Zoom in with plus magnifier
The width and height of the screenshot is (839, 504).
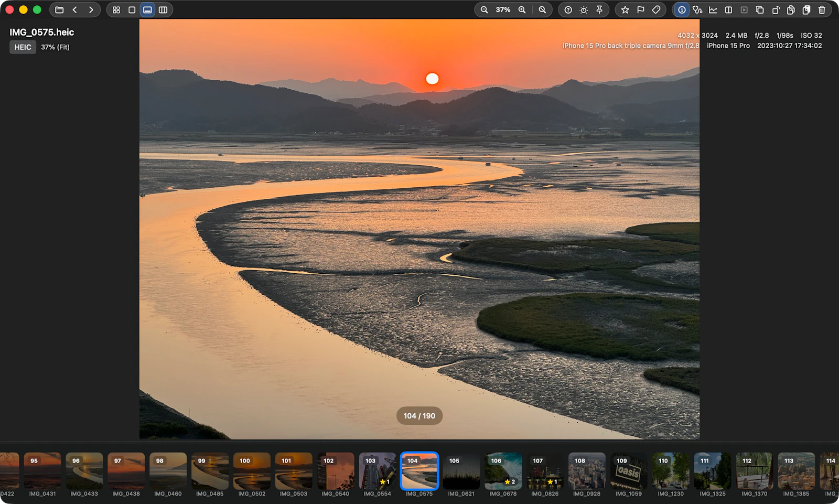tap(522, 10)
